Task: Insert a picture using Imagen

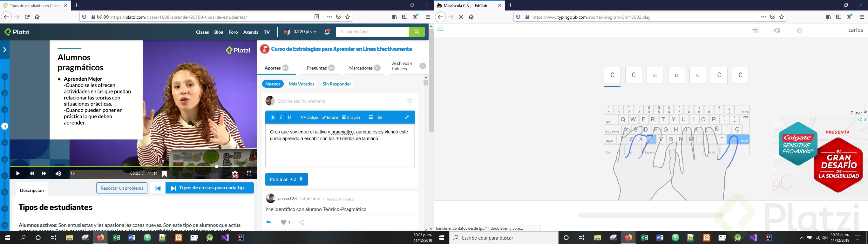Action: (x=351, y=117)
